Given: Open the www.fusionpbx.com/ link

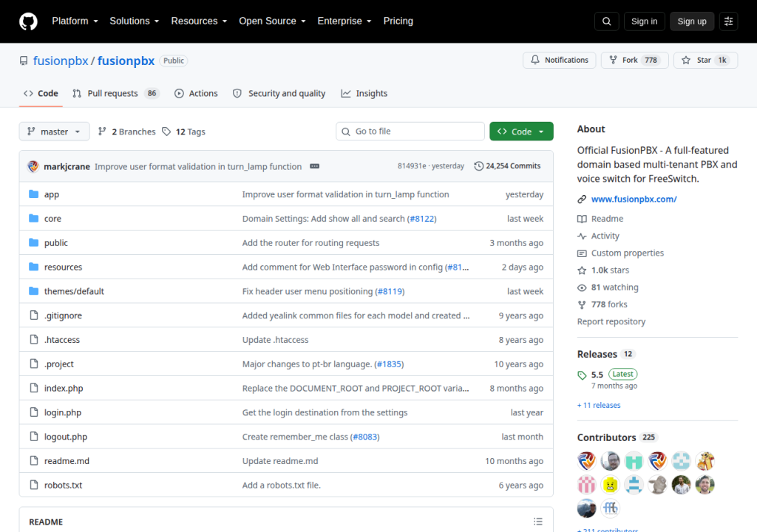Looking at the screenshot, I should 634,199.
